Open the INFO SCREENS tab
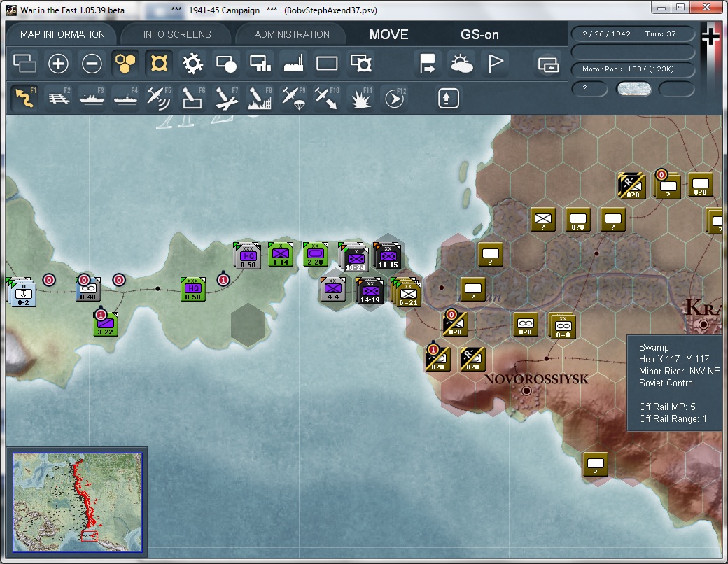 point(177,34)
